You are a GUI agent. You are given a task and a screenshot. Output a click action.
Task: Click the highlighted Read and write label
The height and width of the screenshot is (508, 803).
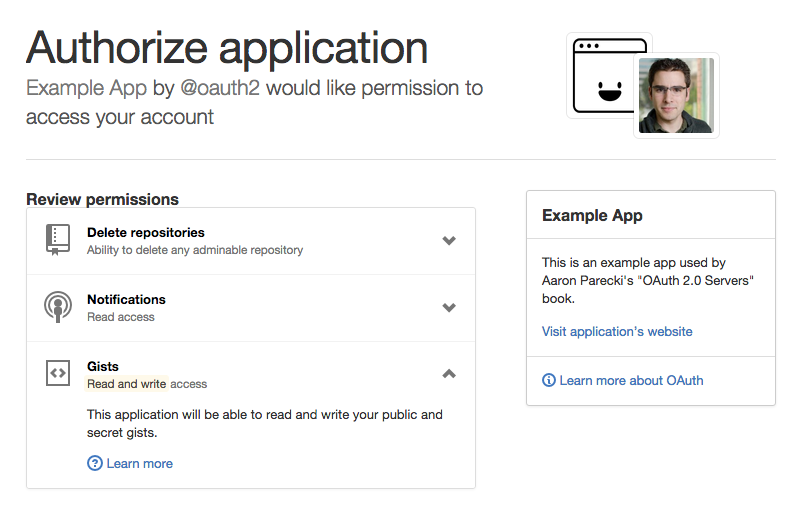[126, 384]
